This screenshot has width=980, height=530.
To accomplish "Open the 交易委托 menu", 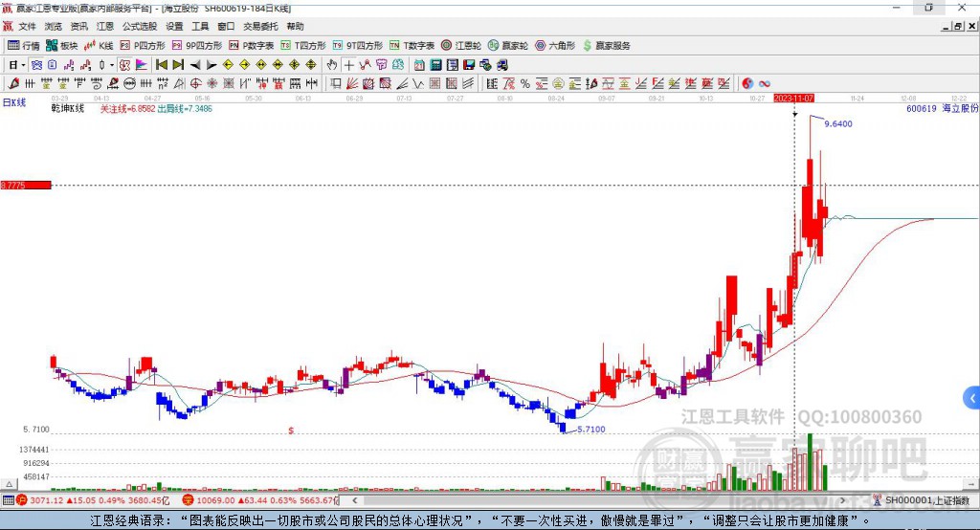I will (260, 26).
